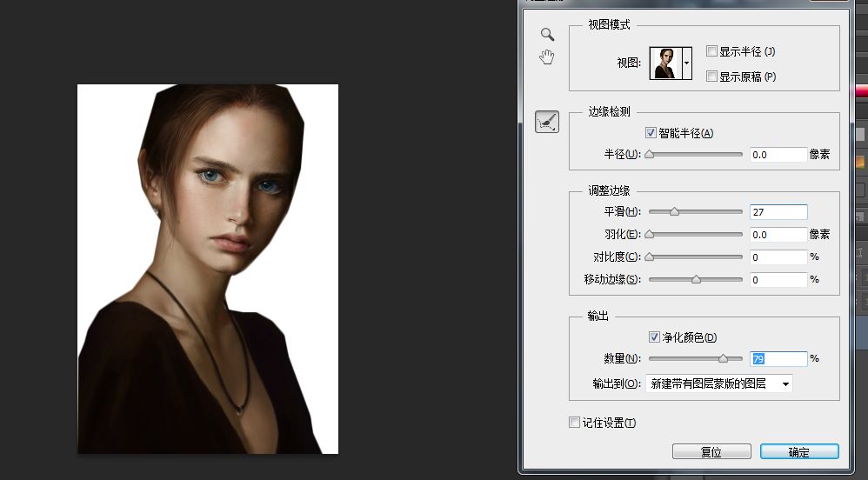Click the 对比度(C) slider handle
The width and height of the screenshot is (868, 480).
click(x=650, y=257)
